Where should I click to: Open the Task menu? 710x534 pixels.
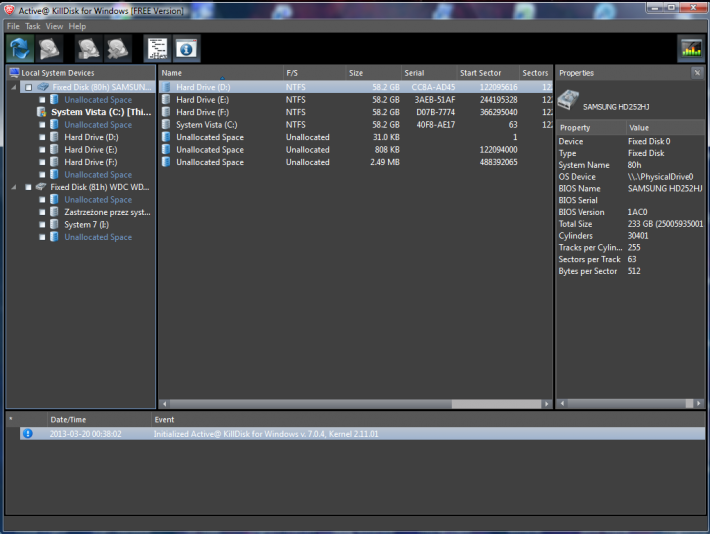click(x=33, y=26)
